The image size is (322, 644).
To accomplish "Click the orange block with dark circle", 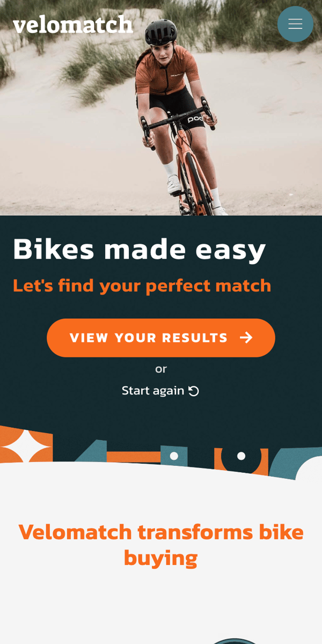I will point(241,460).
